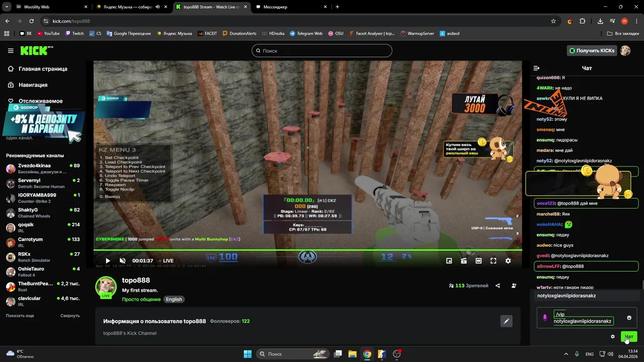The image size is (644, 362).
Task: Open Windows Start menu
Action: pos(248,354)
